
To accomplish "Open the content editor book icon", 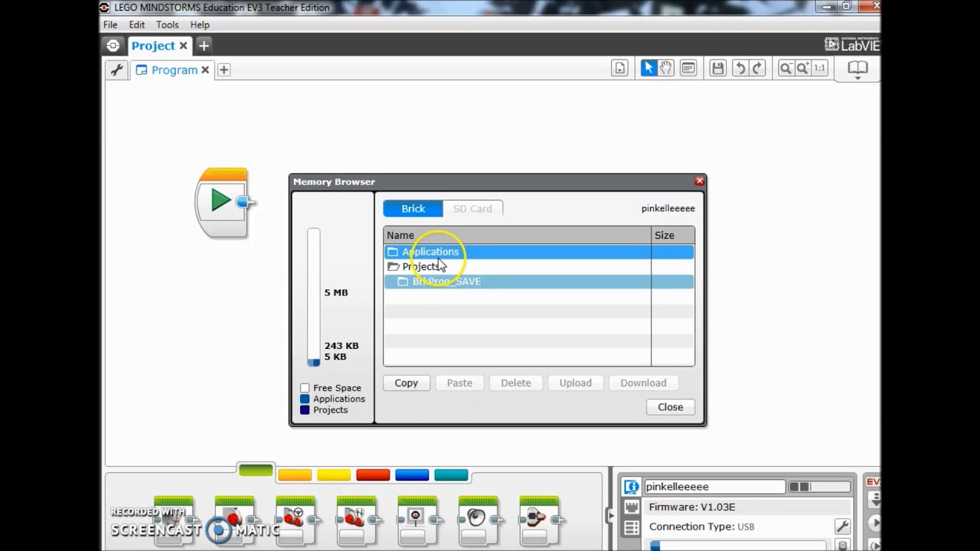I will tap(857, 68).
